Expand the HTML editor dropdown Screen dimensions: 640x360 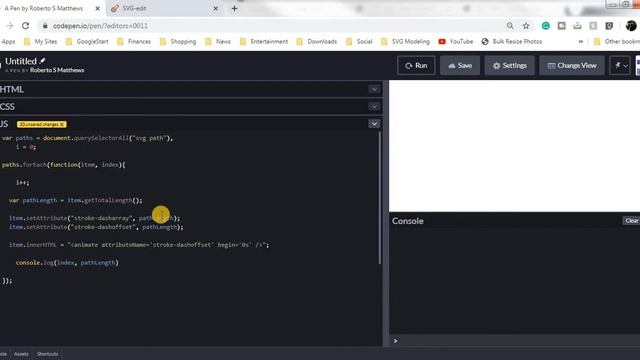coord(374,89)
